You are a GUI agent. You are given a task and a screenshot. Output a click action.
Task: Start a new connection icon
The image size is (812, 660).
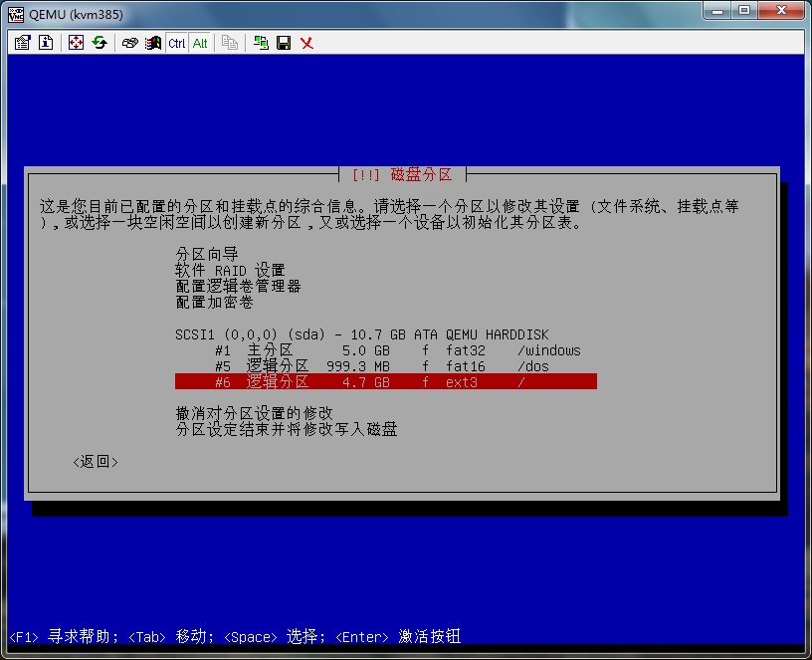[x=261, y=43]
